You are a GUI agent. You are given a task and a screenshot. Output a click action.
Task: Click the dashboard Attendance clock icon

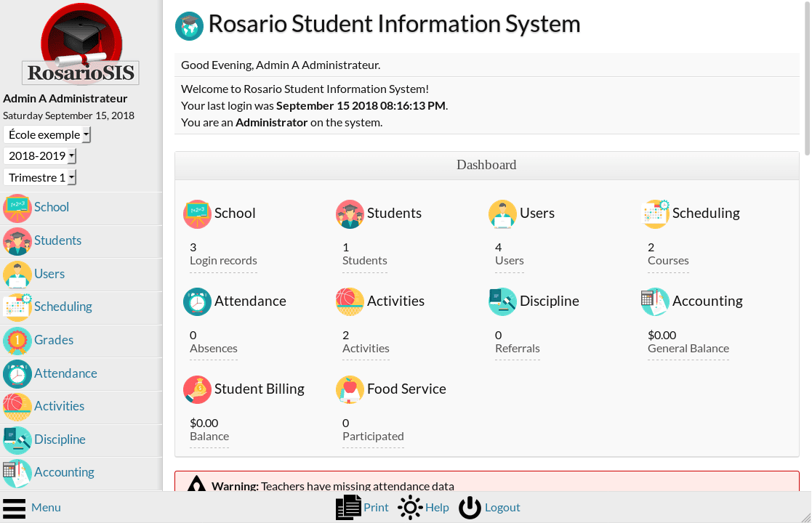(197, 301)
